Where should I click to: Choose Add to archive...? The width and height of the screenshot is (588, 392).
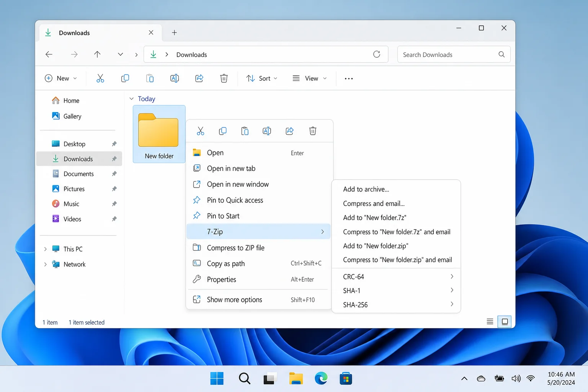(396, 189)
